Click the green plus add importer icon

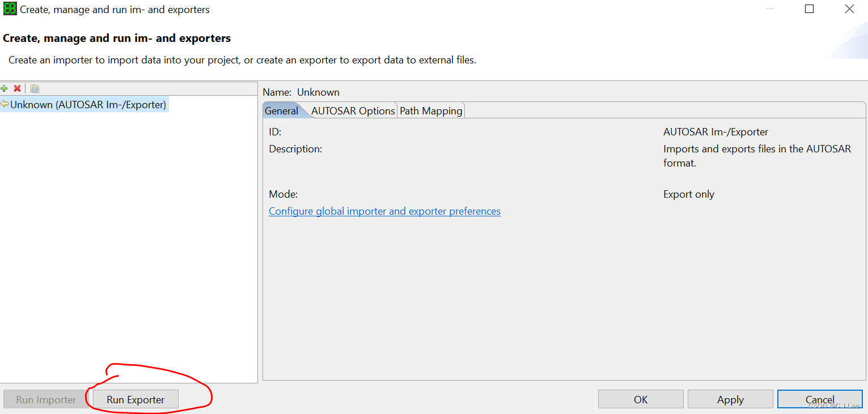click(x=5, y=88)
